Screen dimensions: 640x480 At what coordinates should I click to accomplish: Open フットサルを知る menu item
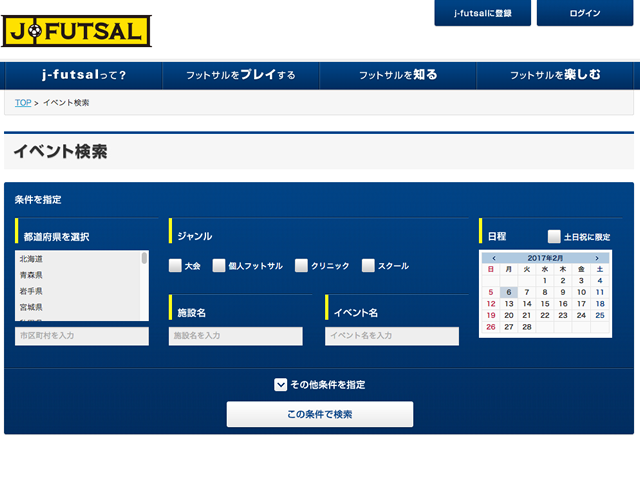coord(398,75)
